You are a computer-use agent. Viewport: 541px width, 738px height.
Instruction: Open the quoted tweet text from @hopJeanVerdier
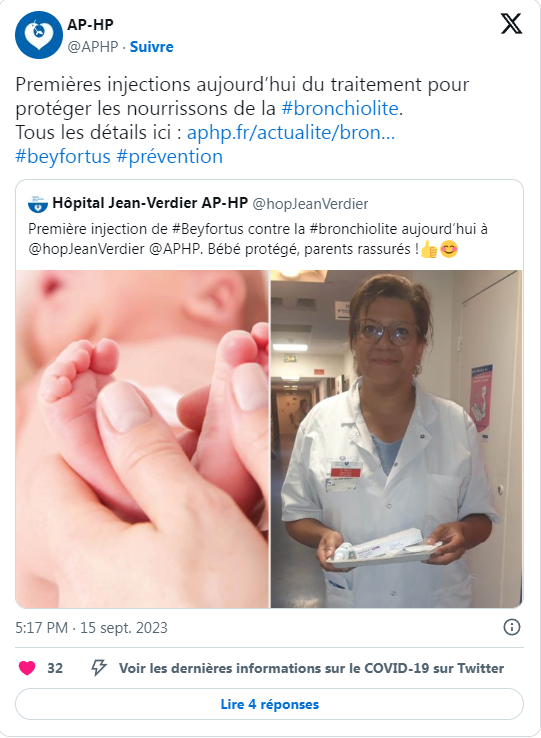pyautogui.click(x=258, y=239)
